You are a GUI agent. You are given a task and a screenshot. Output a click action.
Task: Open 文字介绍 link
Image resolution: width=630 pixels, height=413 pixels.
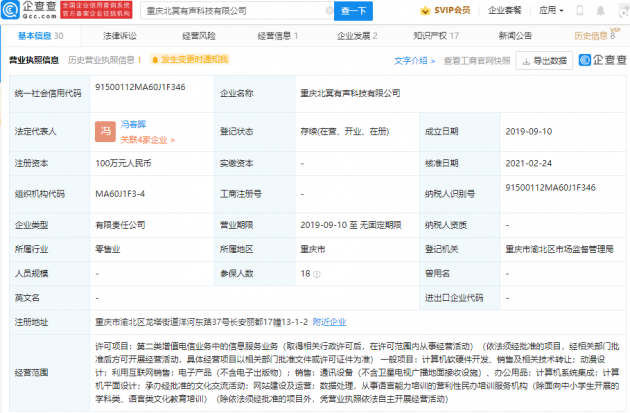415,61
